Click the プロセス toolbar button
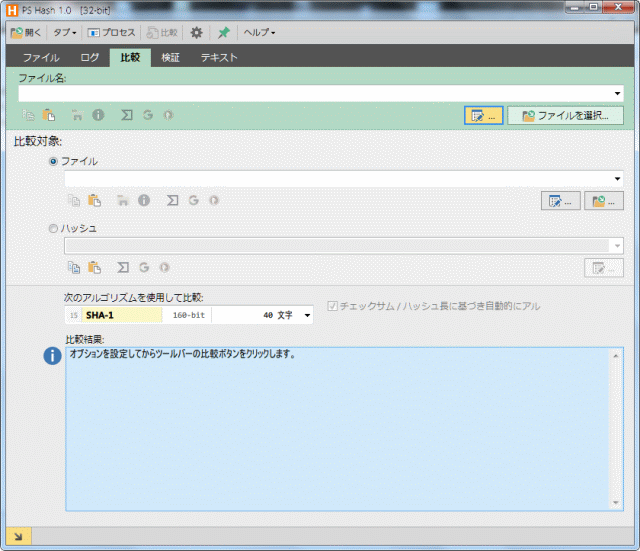640x551 pixels. [111, 32]
